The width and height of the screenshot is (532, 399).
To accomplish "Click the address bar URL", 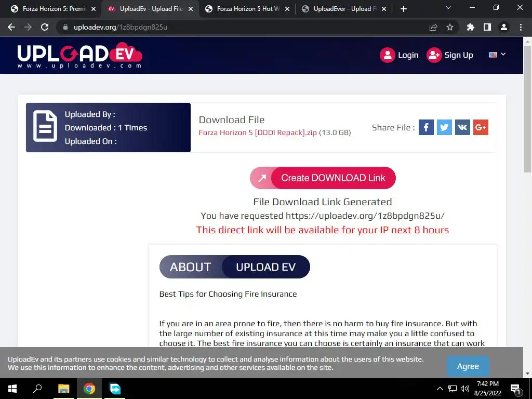I will pyautogui.click(x=121, y=27).
